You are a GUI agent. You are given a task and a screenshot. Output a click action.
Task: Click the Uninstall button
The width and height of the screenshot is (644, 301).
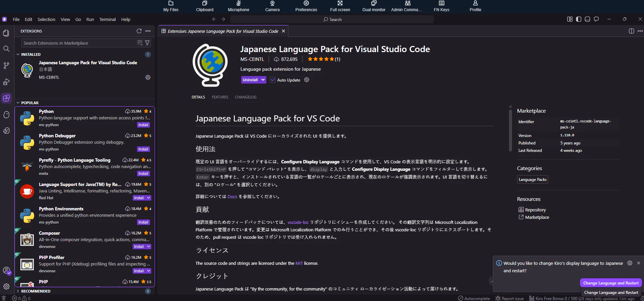[250, 80]
